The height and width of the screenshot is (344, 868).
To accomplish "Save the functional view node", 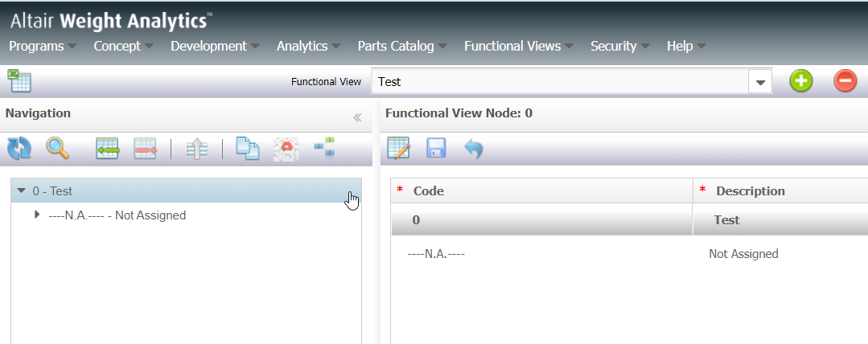I will (436, 149).
